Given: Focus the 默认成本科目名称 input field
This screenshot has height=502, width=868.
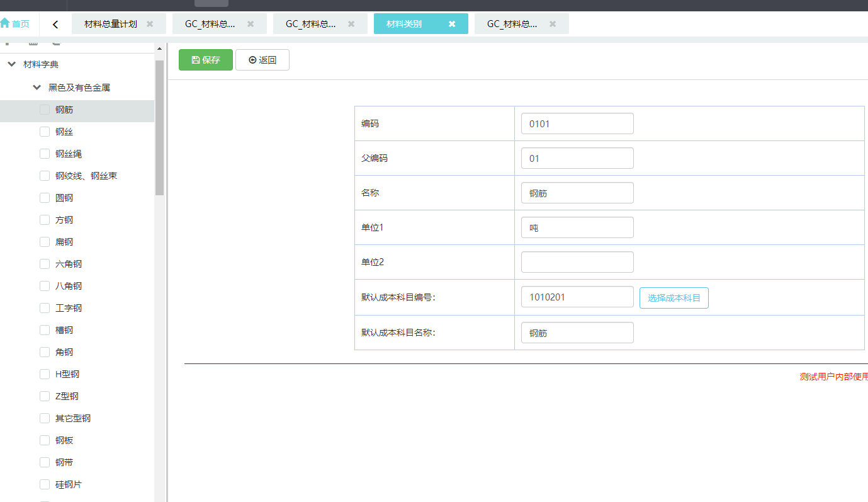Looking at the screenshot, I should tap(577, 333).
